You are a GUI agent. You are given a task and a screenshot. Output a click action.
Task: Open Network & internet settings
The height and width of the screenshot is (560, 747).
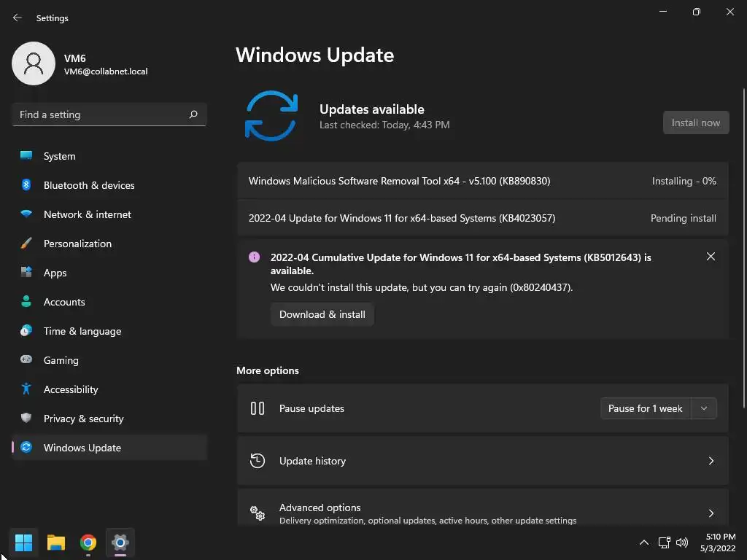click(x=109, y=214)
